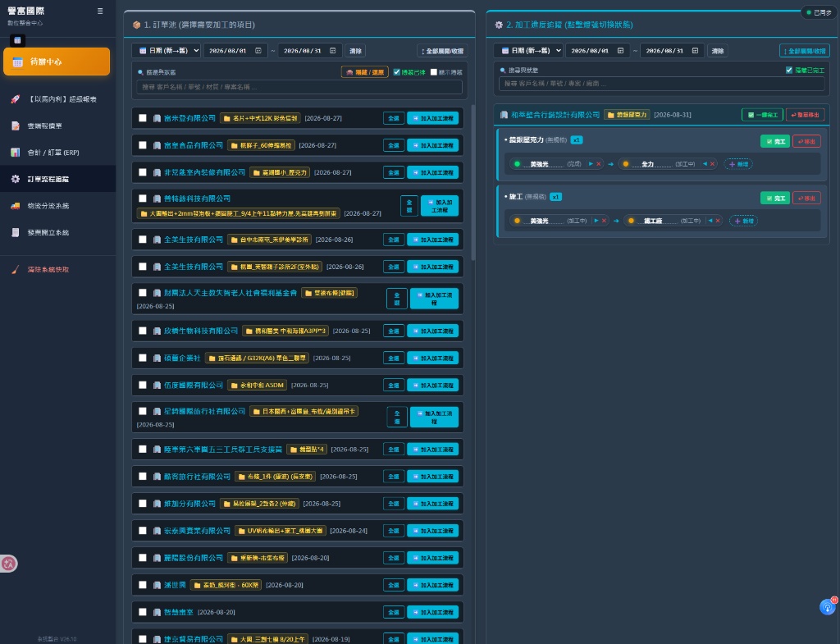Click the order pool search input field

pyautogui.click(x=299, y=87)
